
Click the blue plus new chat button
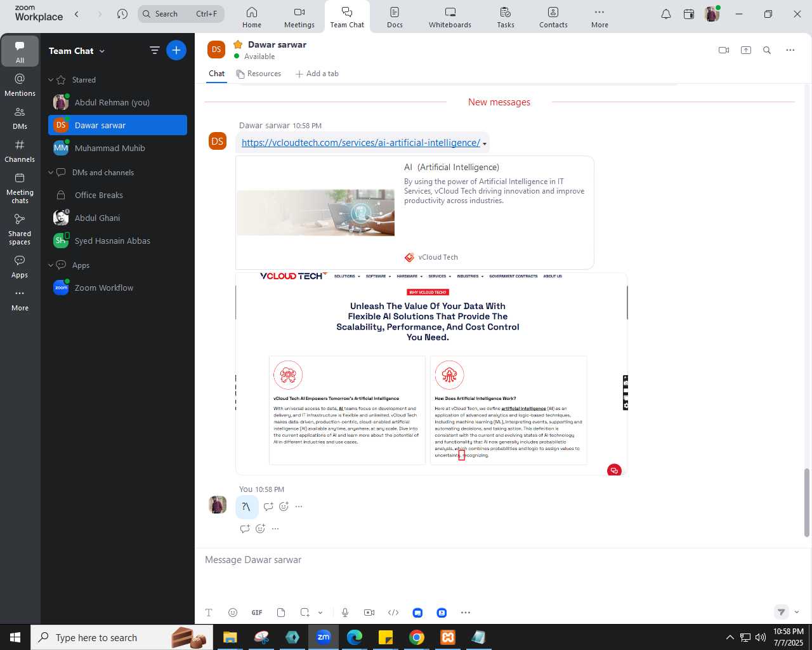coord(176,50)
